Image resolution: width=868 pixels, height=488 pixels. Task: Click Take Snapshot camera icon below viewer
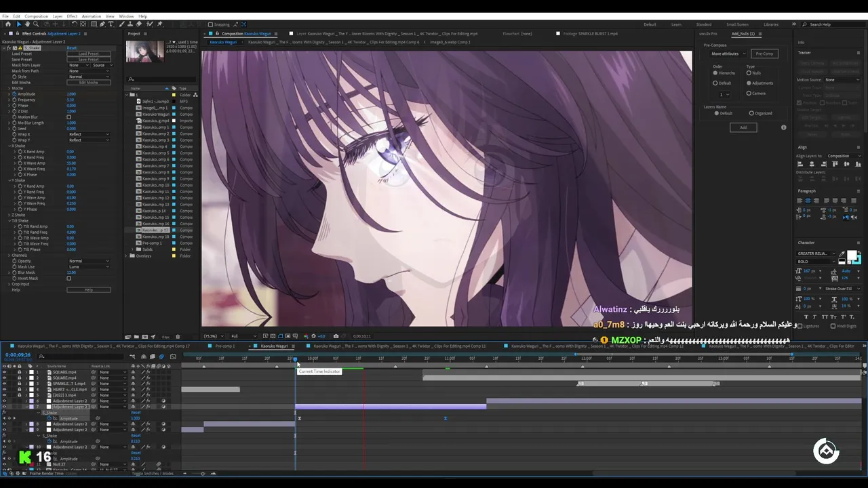tap(336, 336)
